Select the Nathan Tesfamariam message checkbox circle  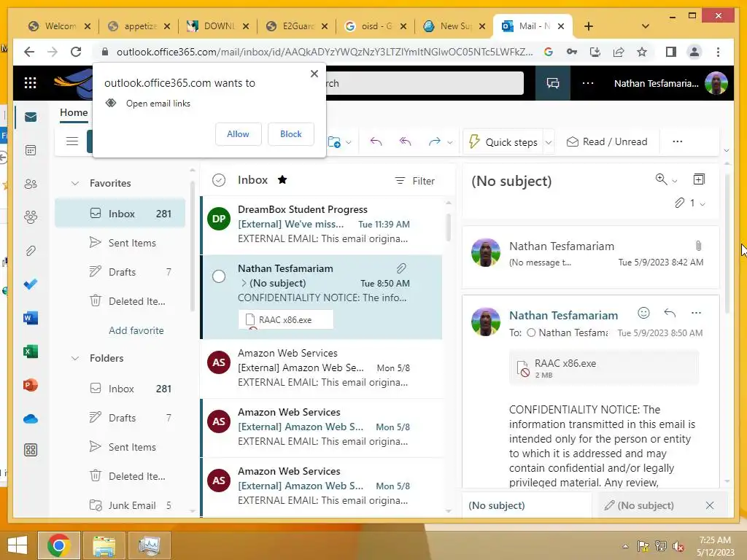pos(219,276)
